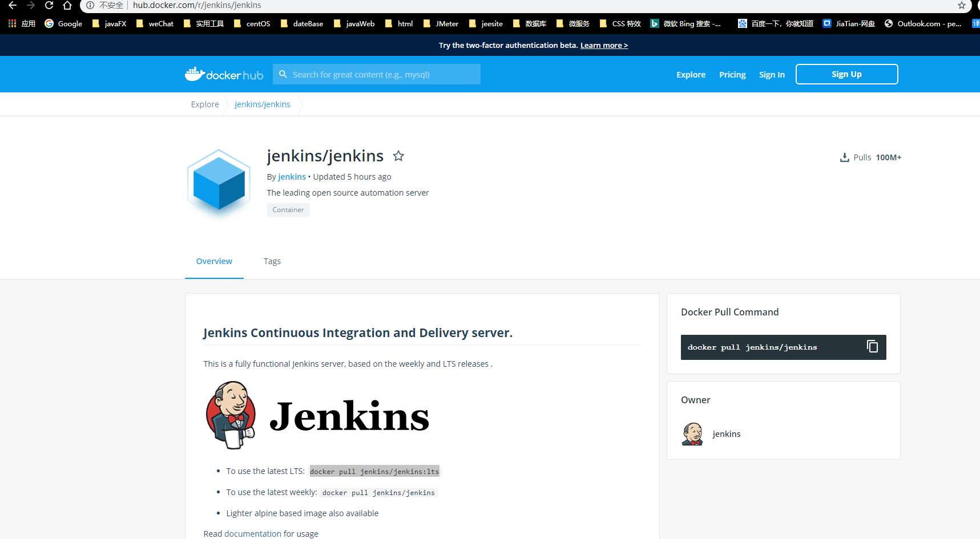The image size is (980, 539).
Task: Click 'The leading open source automation server' description
Action: tap(348, 193)
